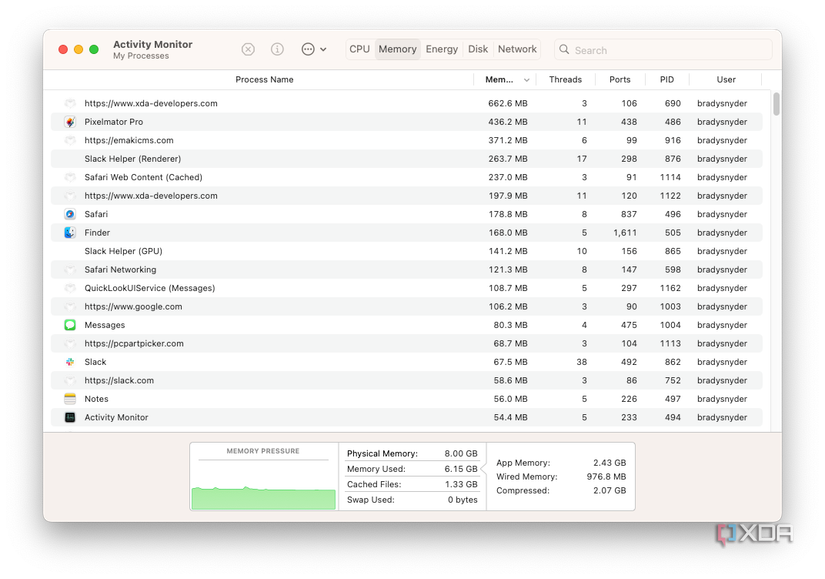Viewport: 825px width, 579px height.
Task: Click the https://www.google.com row icon
Action: [x=70, y=306]
